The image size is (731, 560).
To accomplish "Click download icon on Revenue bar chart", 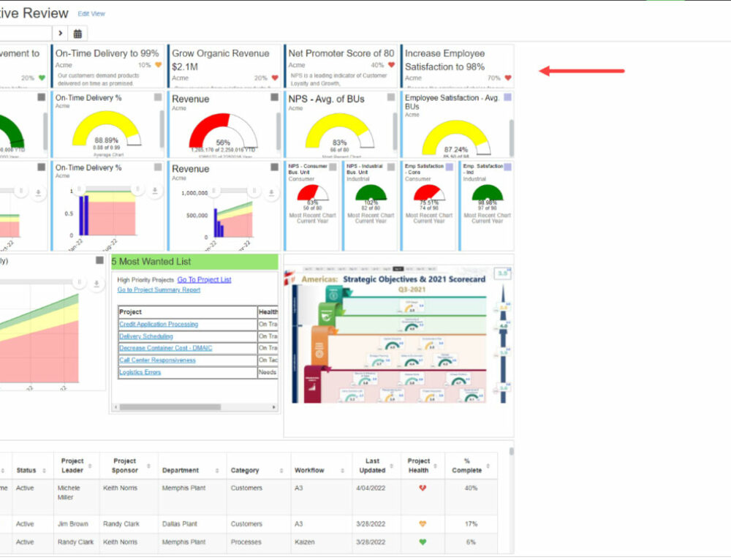I will point(272,192).
